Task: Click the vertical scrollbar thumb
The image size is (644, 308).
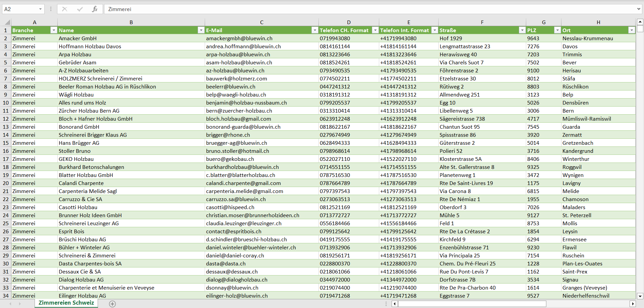Action: pyautogui.click(x=640, y=29)
